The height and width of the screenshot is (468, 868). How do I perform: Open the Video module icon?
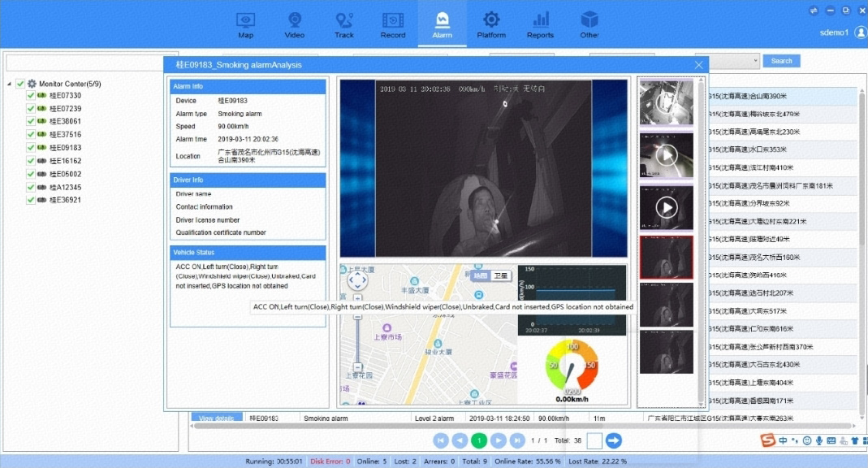(295, 20)
